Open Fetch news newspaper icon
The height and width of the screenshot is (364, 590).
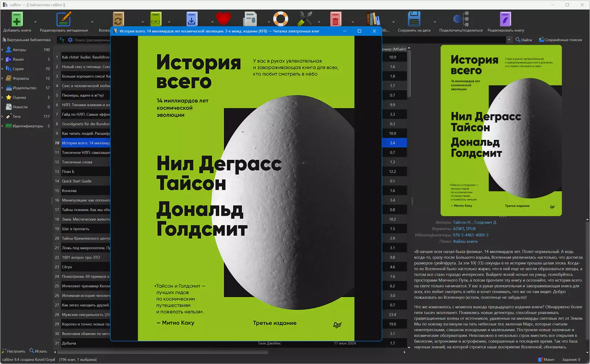250,19
